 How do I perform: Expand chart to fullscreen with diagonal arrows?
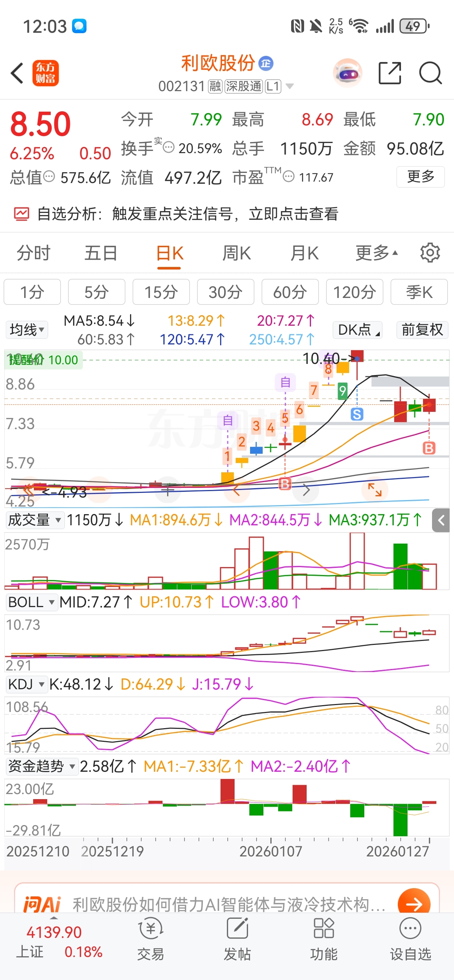click(x=375, y=490)
